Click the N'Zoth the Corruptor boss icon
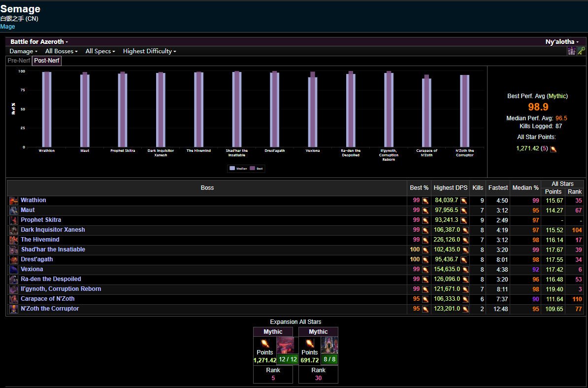The height and width of the screenshot is (388, 588). coord(13,309)
